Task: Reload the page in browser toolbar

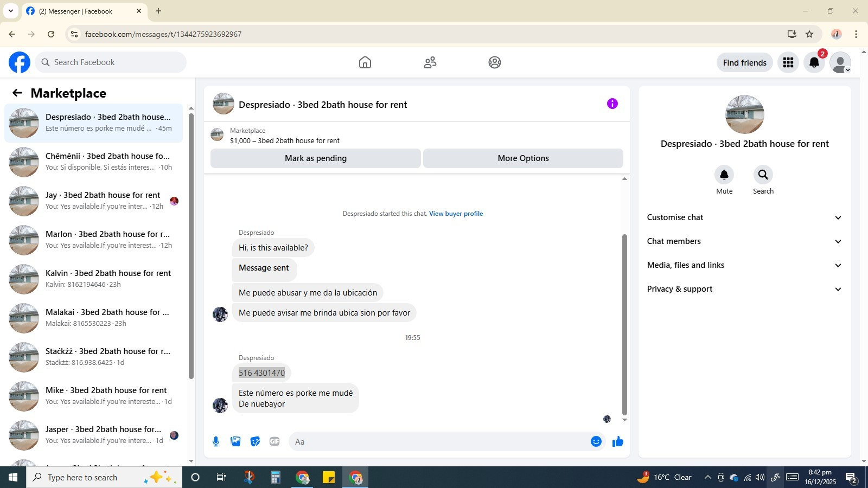Action: (x=51, y=34)
